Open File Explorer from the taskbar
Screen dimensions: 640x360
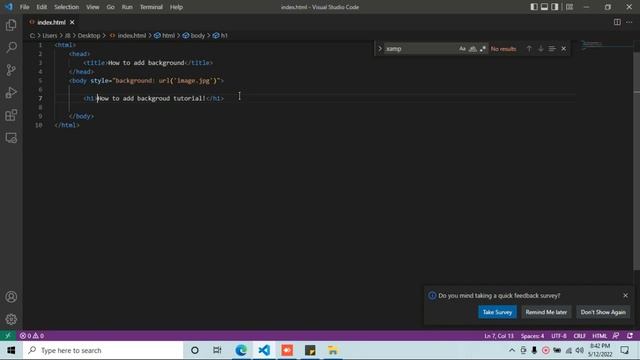[333, 350]
